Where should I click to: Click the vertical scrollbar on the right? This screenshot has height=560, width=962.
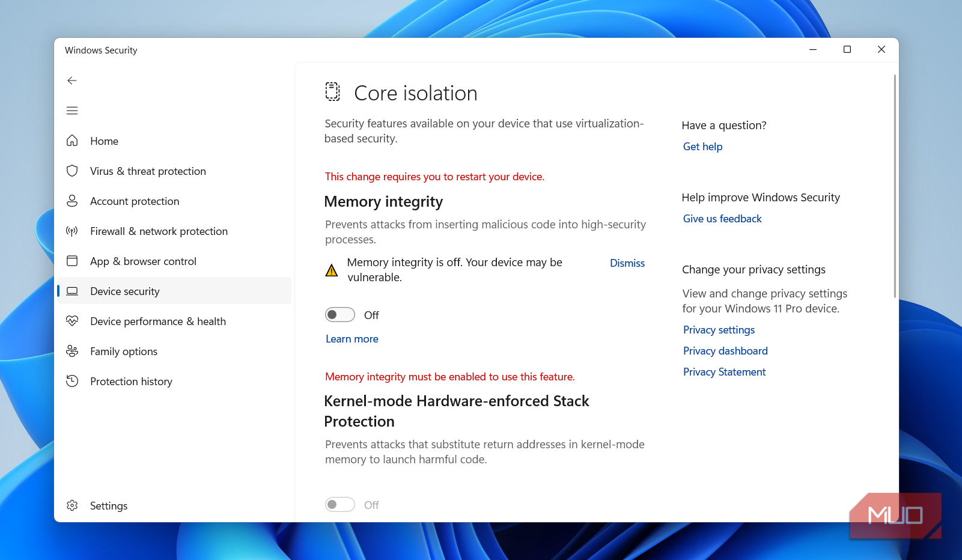coord(895,186)
